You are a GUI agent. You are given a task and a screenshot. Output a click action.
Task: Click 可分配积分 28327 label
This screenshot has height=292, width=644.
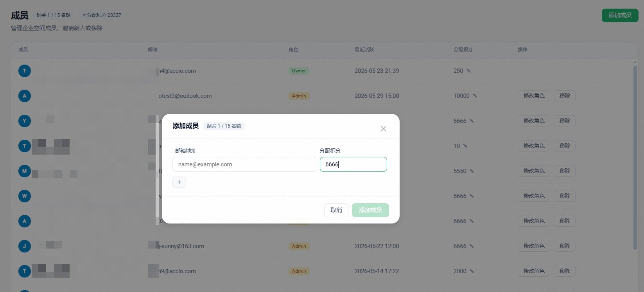click(x=102, y=15)
